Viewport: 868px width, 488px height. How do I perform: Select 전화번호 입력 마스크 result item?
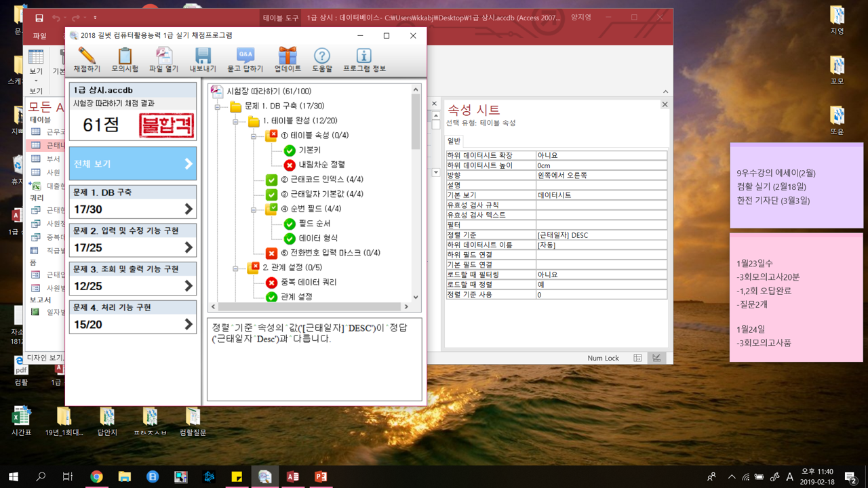point(330,253)
